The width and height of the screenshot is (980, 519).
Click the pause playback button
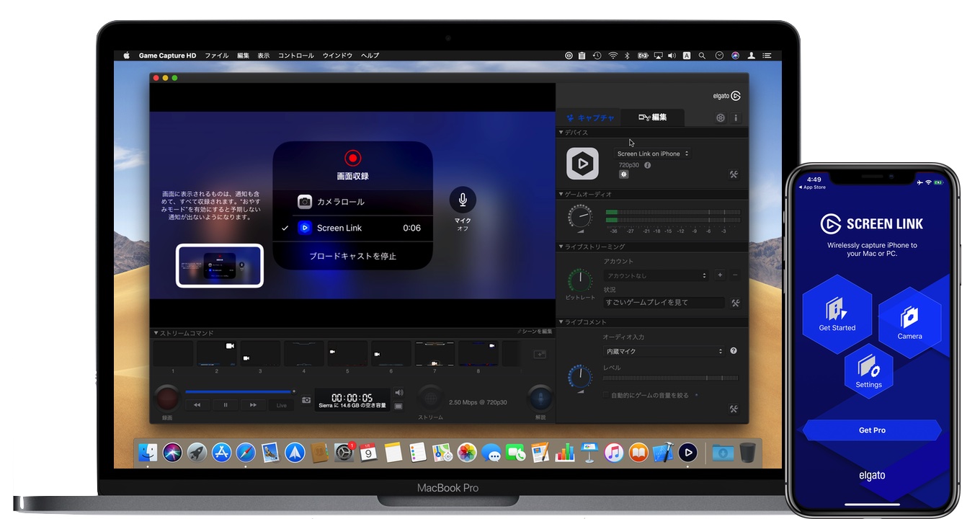(x=226, y=405)
